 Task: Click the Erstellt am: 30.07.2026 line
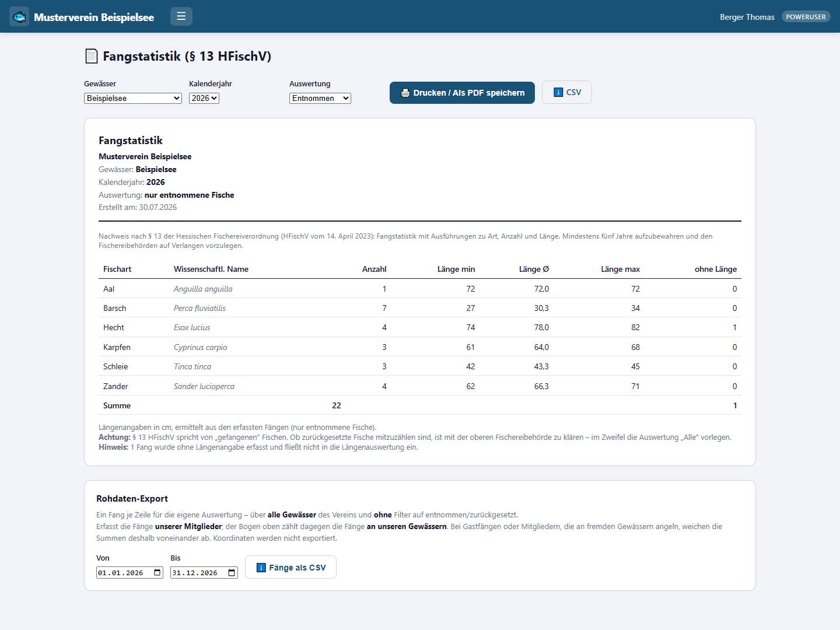(x=138, y=207)
